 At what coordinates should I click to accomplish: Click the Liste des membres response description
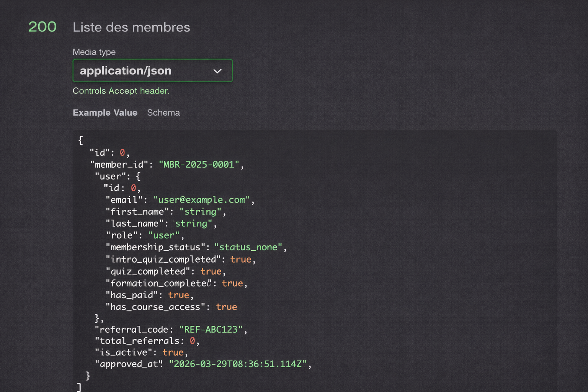[131, 27]
